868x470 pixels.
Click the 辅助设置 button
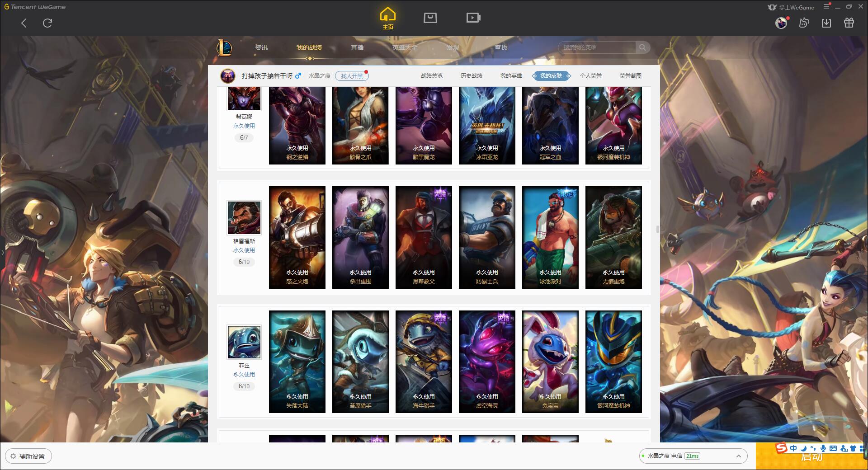click(28, 456)
